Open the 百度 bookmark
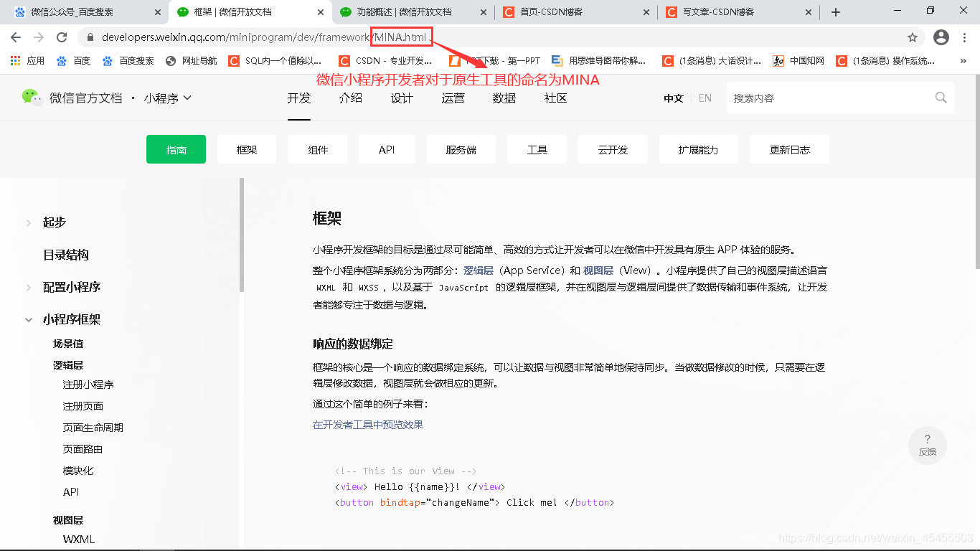 pyautogui.click(x=74, y=61)
